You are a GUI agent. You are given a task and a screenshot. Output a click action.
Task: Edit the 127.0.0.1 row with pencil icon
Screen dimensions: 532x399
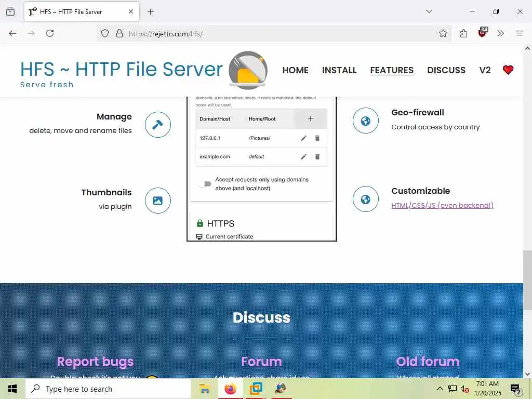click(x=303, y=138)
